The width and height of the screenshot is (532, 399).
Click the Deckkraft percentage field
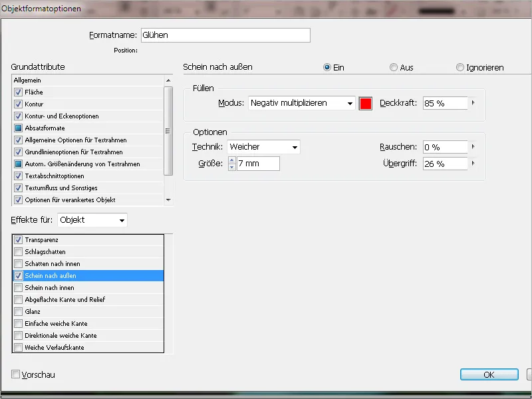point(445,103)
